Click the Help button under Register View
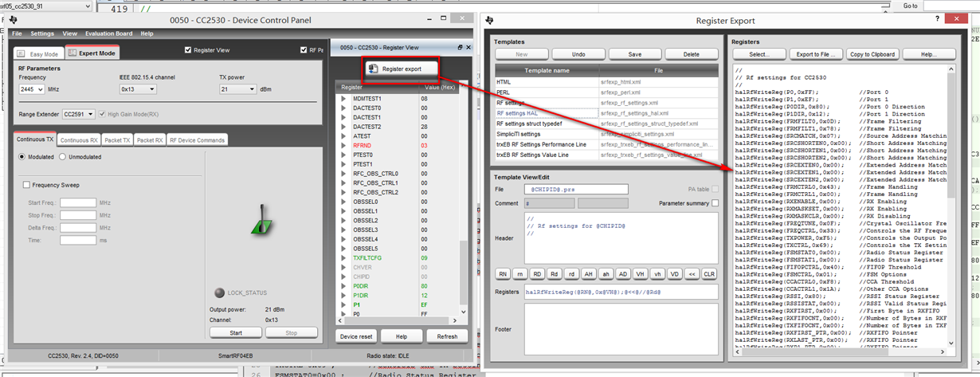The height and width of the screenshot is (377, 980). coord(402,336)
